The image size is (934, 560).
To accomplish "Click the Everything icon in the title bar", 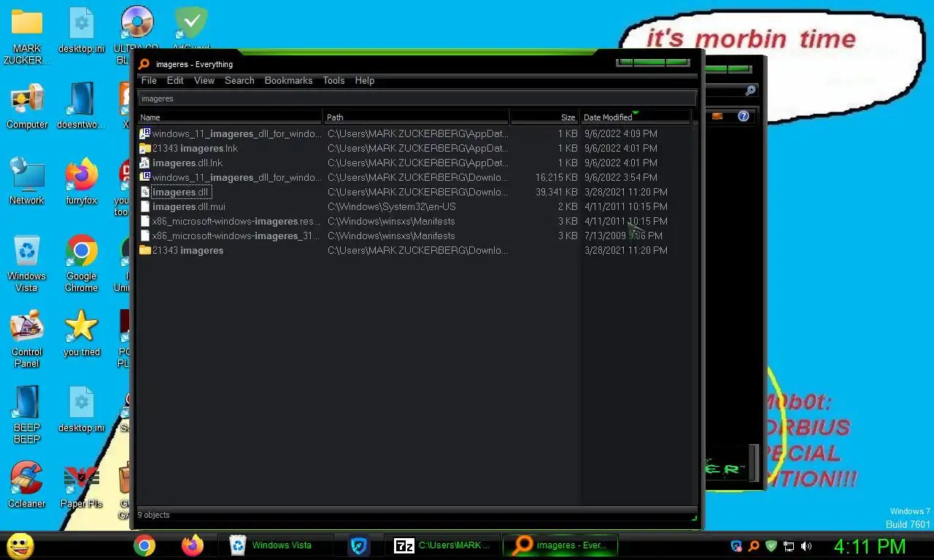I will click(144, 64).
